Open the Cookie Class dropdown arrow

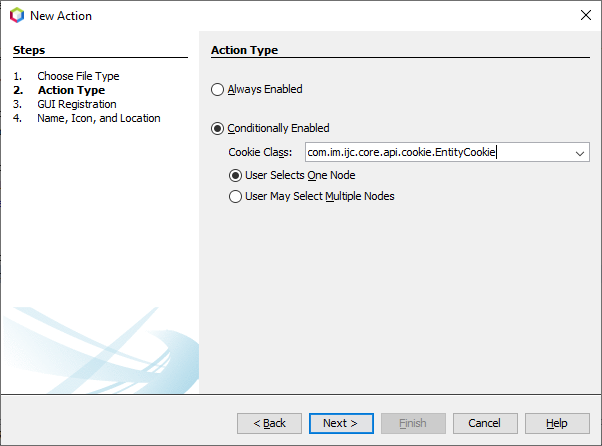[580, 153]
